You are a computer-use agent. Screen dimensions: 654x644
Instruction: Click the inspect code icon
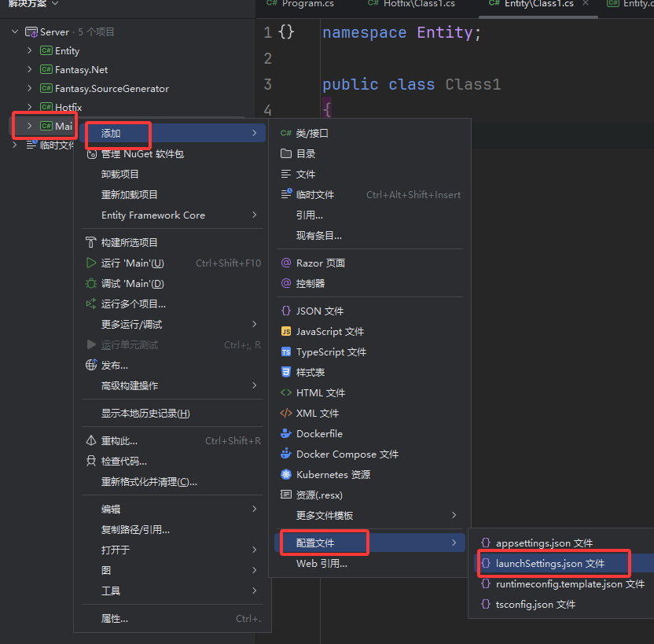90,461
